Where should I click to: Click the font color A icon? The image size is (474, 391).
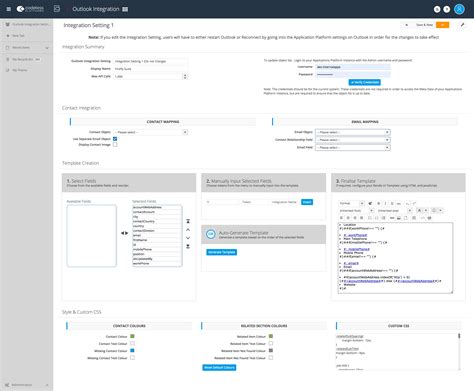(419, 211)
